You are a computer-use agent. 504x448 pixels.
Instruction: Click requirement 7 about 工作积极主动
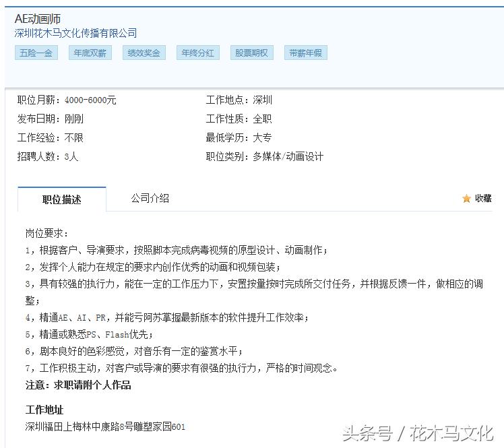[x=181, y=368]
